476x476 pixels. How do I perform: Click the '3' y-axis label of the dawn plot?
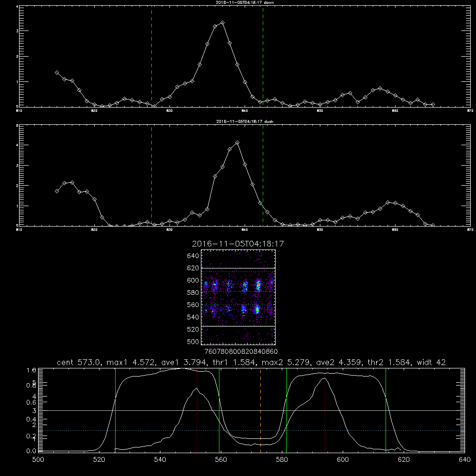pyautogui.click(x=17, y=31)
